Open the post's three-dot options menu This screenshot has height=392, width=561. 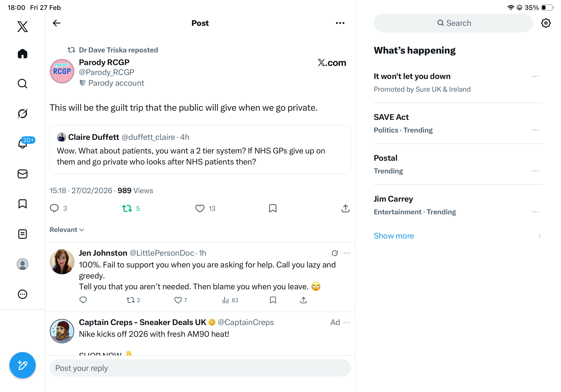click(340, 23)
